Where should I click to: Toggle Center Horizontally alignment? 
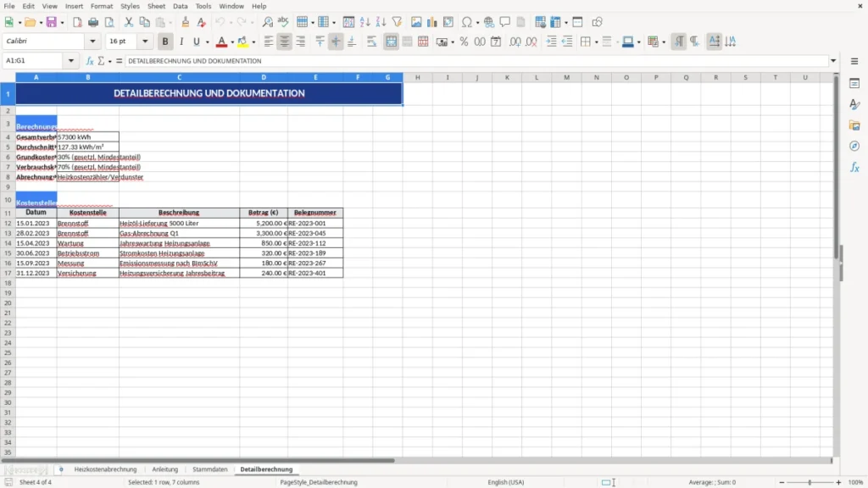coord(285,42)
